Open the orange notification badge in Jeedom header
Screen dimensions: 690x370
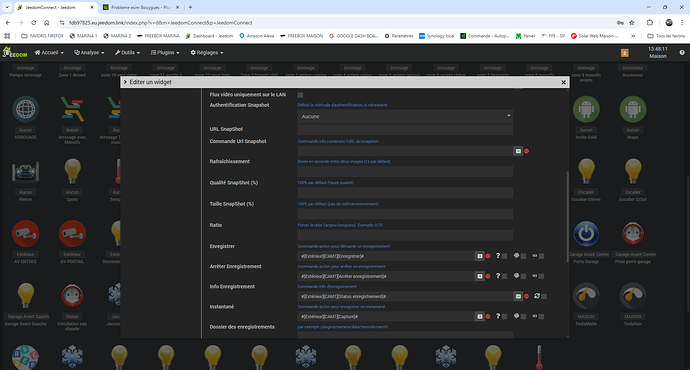[x=624, y=53]
